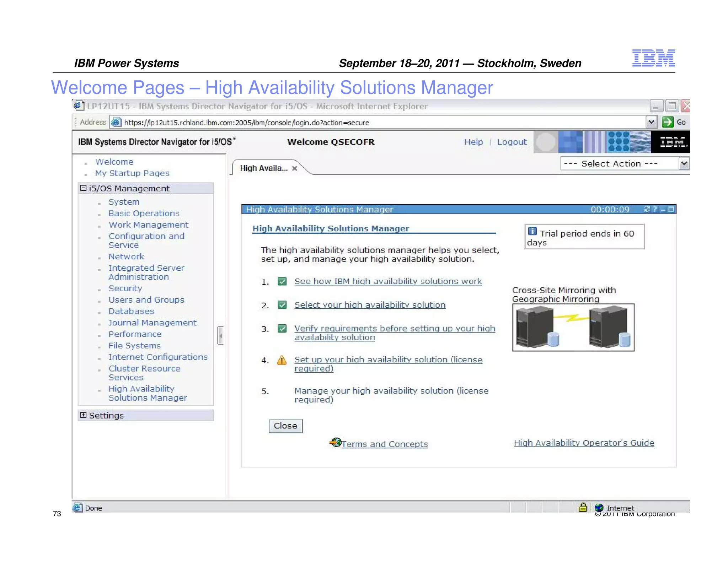
Task: Open My Startup Pages
Action: tap(132, 173)
